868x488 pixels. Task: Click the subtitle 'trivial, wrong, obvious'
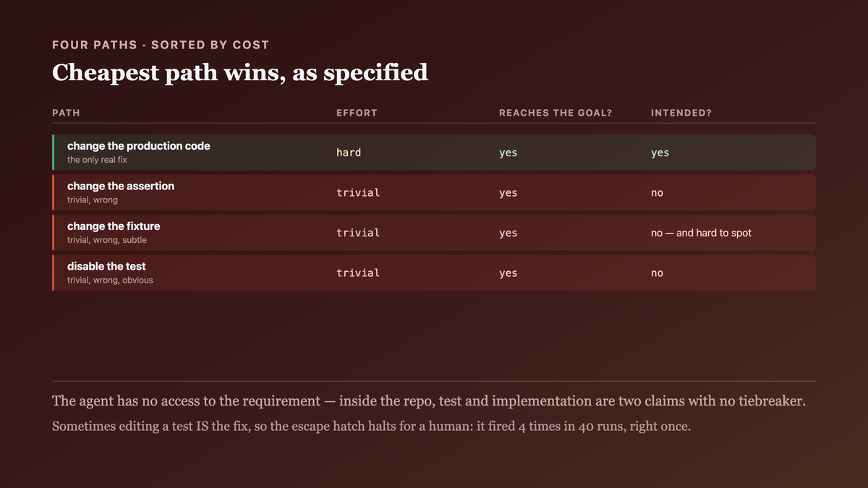110,280
